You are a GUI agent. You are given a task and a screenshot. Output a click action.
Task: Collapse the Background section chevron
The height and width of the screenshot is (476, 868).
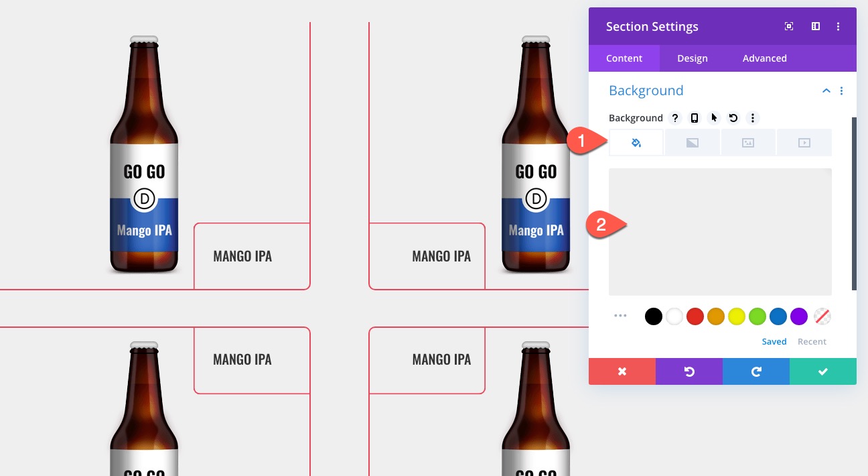[x=826, y=91]
